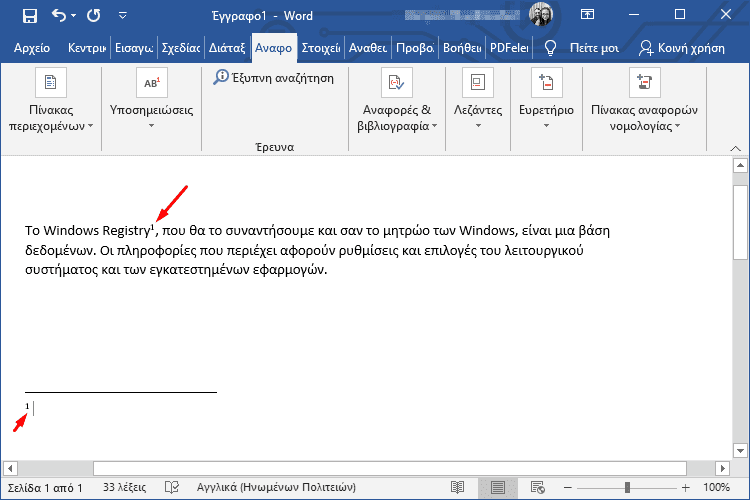Click the user profile picture
The image size is (750, 500).
pos(541,14)
